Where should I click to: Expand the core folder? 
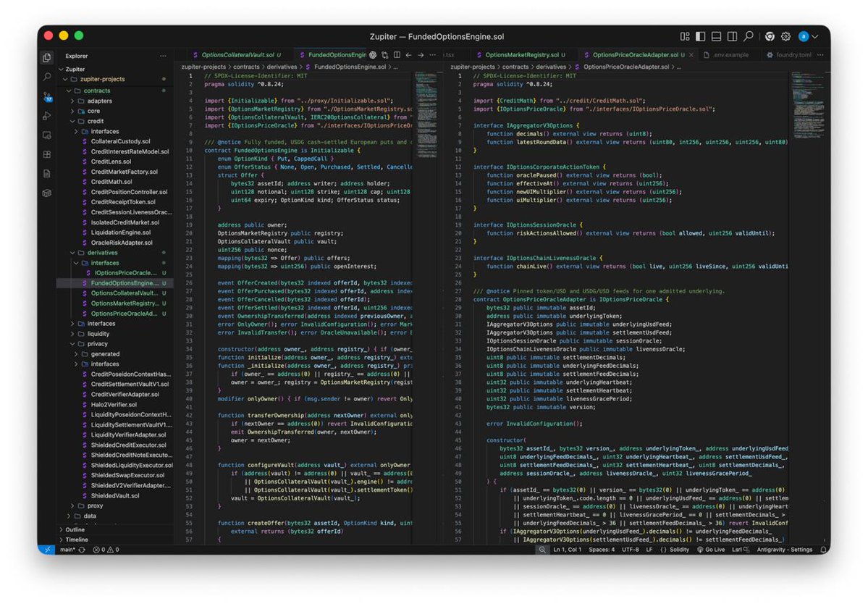tap(93, 112)
